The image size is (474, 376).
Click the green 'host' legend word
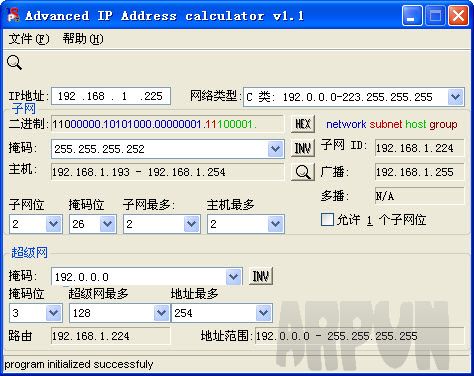coord(416,124)
